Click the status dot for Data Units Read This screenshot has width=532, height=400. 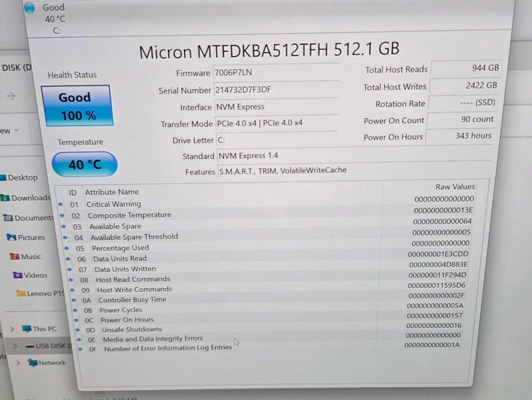68,259
